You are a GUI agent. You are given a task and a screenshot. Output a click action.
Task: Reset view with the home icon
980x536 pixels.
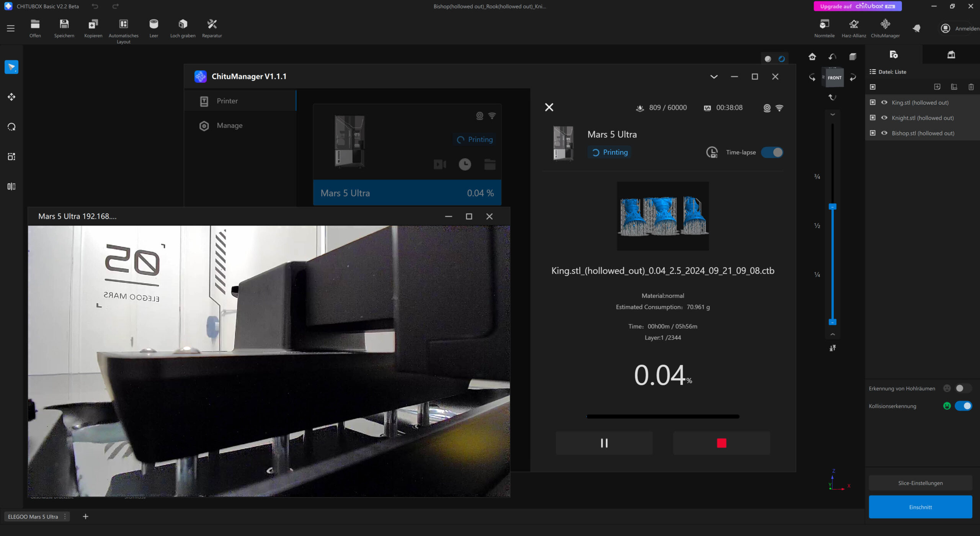[x=812, y=57]
